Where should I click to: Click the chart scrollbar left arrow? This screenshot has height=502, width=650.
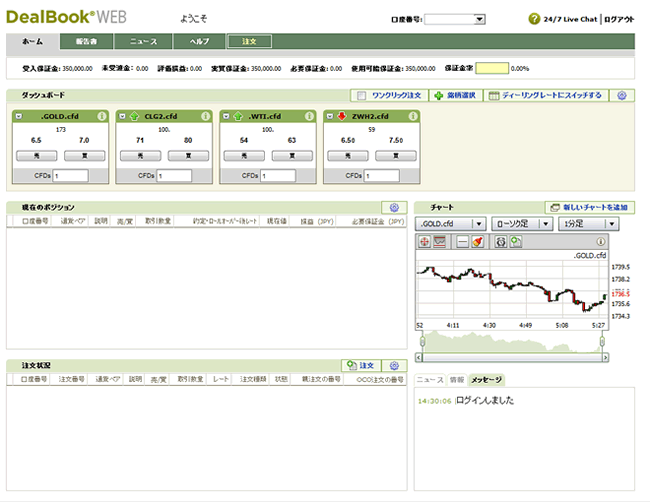point(419,357)
